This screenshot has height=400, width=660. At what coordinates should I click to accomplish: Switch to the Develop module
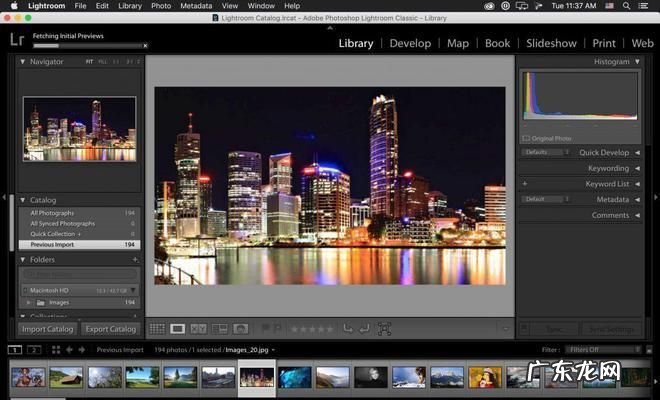410,43
